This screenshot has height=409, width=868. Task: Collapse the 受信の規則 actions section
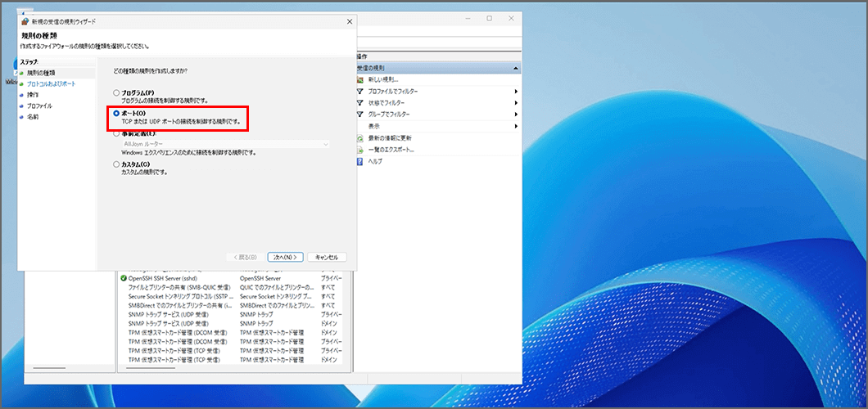pos(516,68)
